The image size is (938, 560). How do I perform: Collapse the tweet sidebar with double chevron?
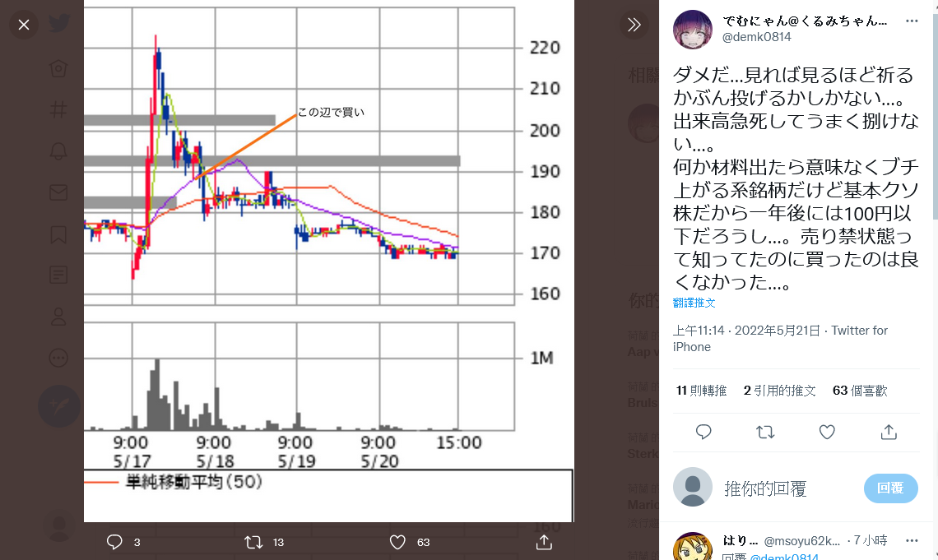[634, 25]
